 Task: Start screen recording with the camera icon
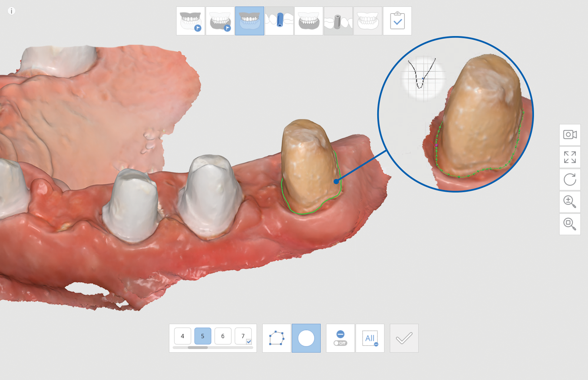570,135
